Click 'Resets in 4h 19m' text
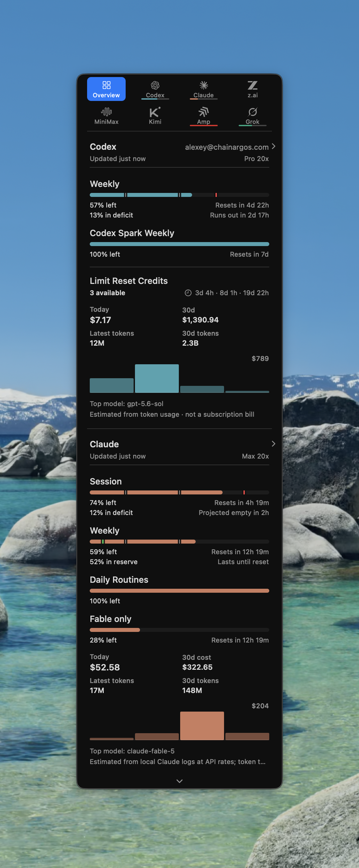 [242, 503]
